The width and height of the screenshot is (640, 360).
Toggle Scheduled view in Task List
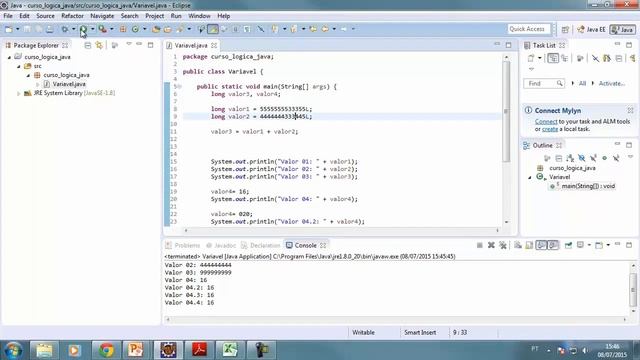click(565, 58)
